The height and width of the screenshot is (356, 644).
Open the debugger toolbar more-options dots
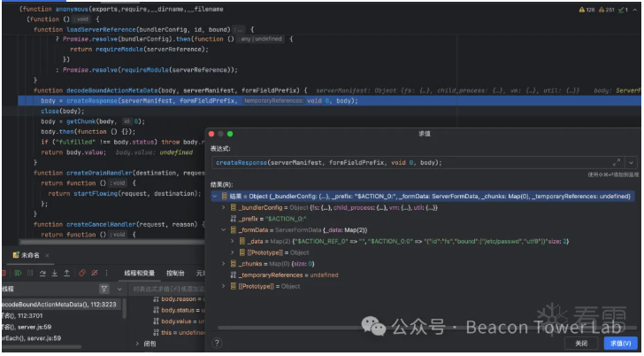(x=106, y=273)
